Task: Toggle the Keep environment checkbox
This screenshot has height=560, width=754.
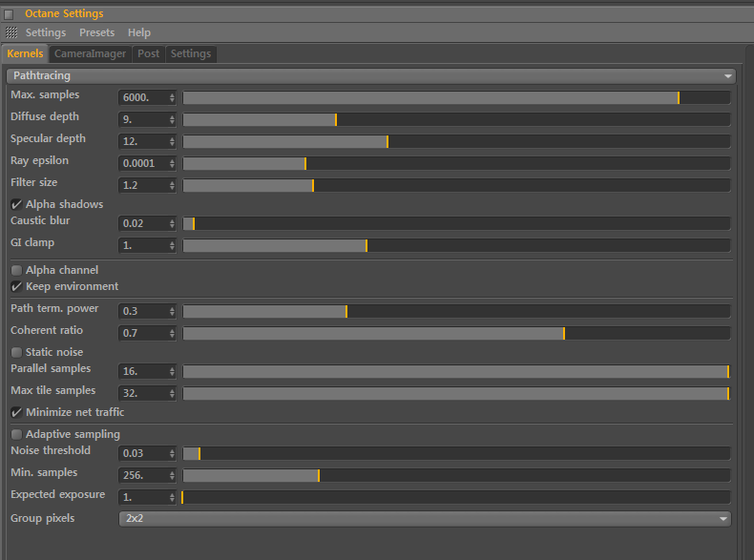Action: tap(16, 287)
